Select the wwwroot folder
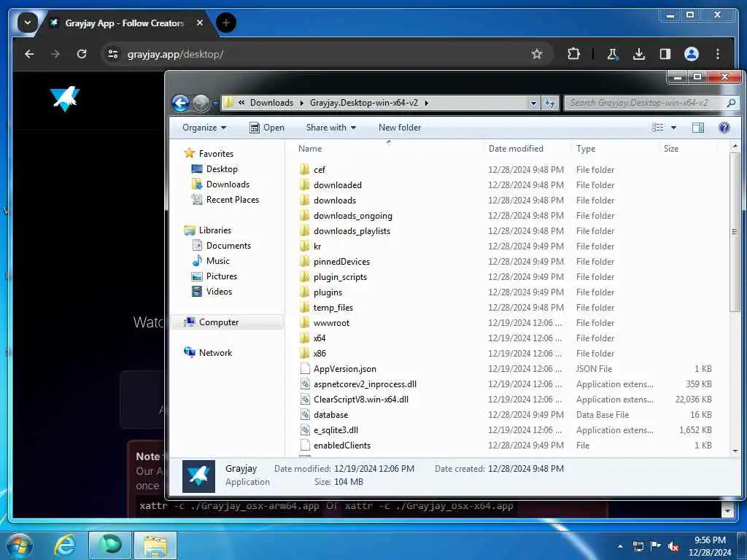 332,323
